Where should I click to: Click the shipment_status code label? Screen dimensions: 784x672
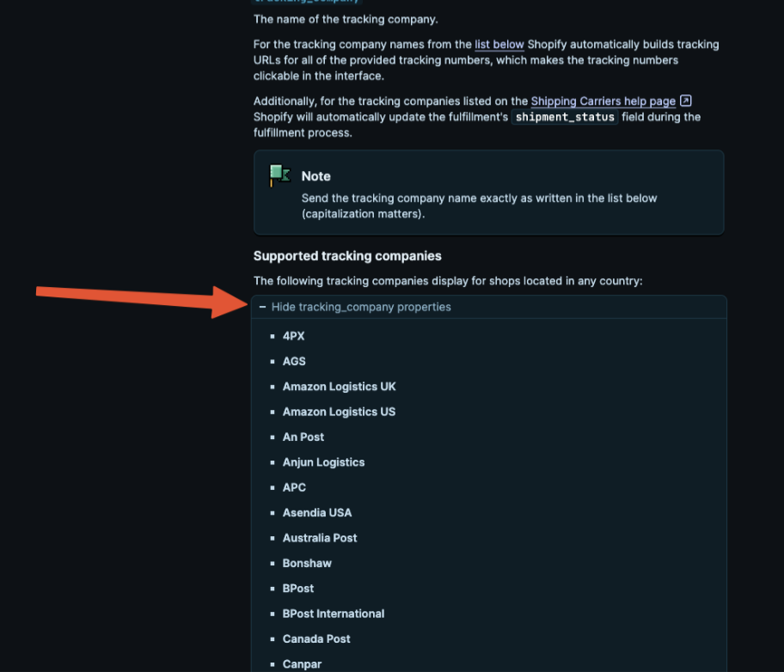pos(565,117)
